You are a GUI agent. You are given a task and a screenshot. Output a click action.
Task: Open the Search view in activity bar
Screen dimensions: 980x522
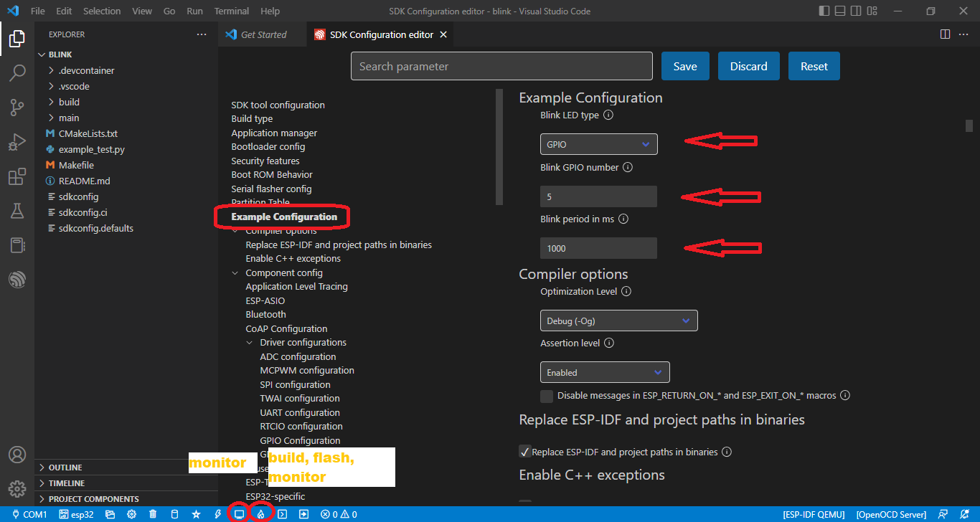tap(17, 73)
